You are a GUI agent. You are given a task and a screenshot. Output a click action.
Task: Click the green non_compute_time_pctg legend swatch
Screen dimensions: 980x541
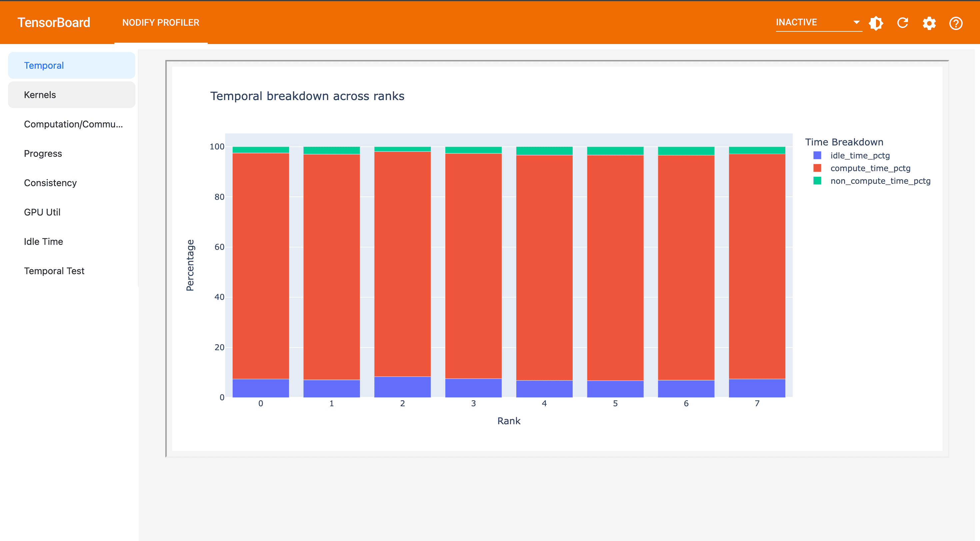click(x=817, y=180)
